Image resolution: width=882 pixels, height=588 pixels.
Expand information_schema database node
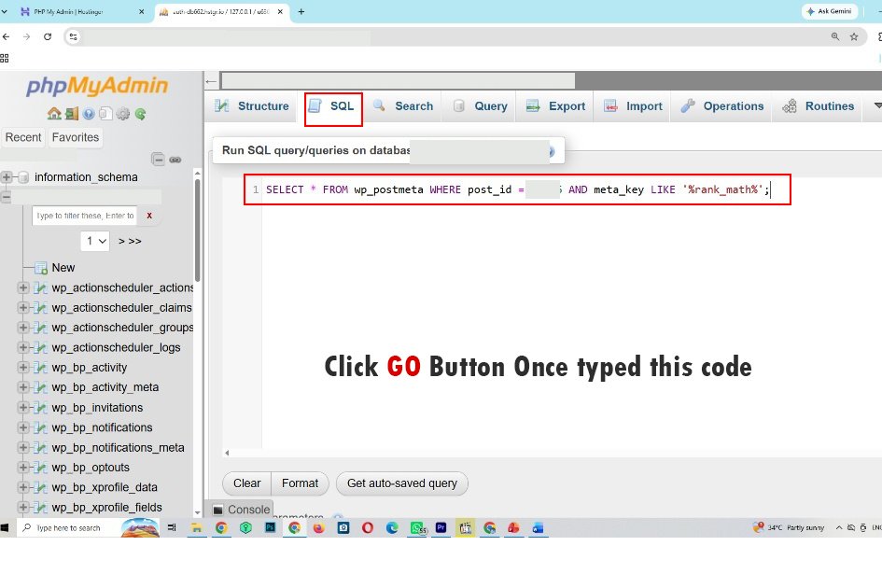[7, 177]
